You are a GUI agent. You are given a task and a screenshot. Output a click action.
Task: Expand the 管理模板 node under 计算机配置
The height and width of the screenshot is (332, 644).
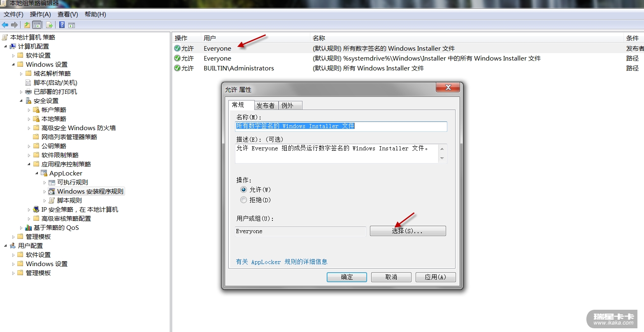pyautogui.click(x=14, y=236)
